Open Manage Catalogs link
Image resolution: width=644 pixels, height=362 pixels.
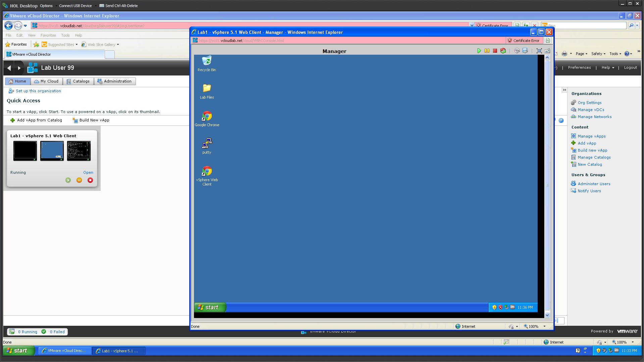pyautogui.click(x=594, y=157)
